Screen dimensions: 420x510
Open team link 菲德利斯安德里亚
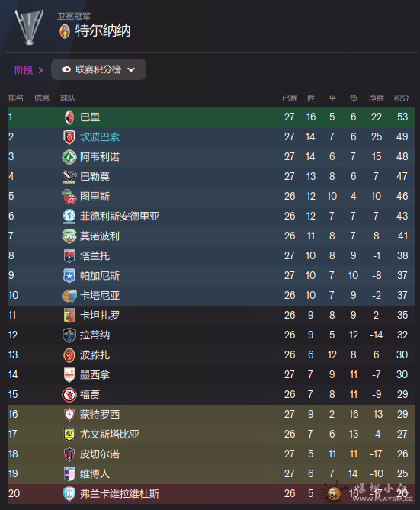point(120,217)
